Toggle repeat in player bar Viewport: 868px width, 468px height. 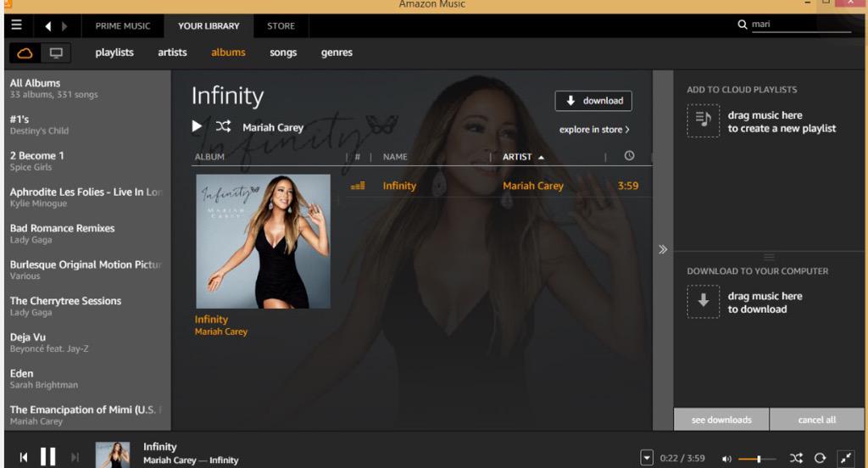click(x=820, y=458)
